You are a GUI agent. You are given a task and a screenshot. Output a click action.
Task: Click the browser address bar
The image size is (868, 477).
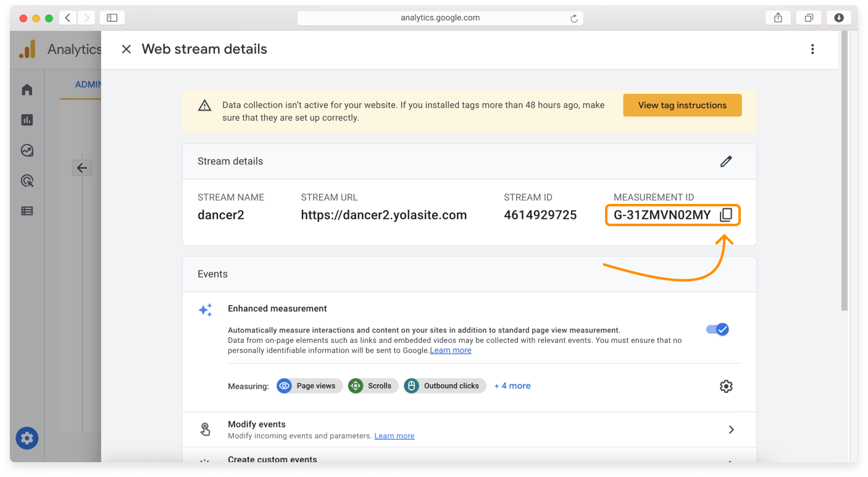pos(440,17)
